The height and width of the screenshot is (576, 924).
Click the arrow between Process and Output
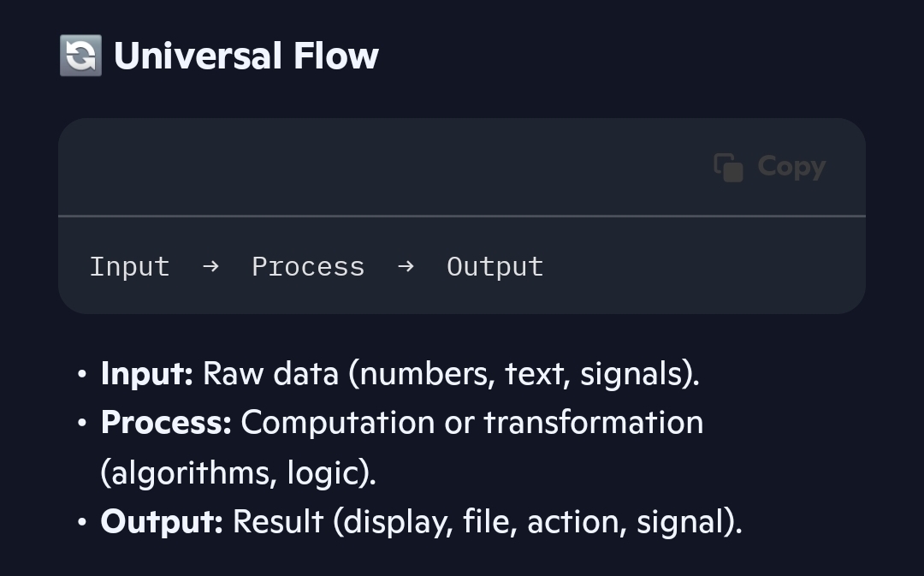click(x=406, y=266)
